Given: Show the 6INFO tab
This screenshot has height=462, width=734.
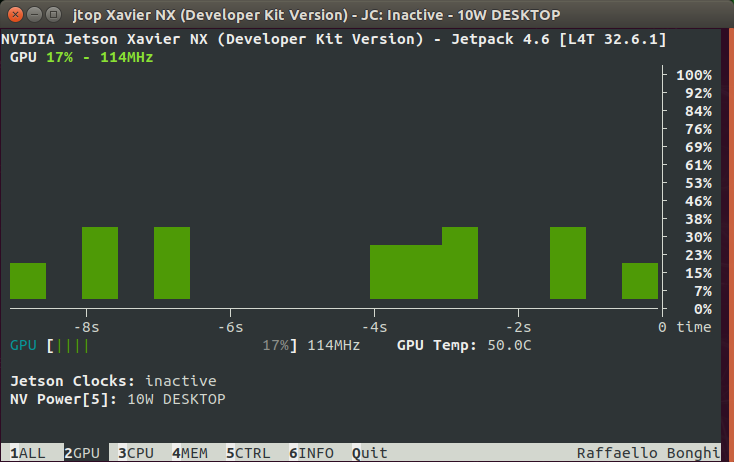Looking at the screenshot, I should pyautogui.click(x=311, y=453).
